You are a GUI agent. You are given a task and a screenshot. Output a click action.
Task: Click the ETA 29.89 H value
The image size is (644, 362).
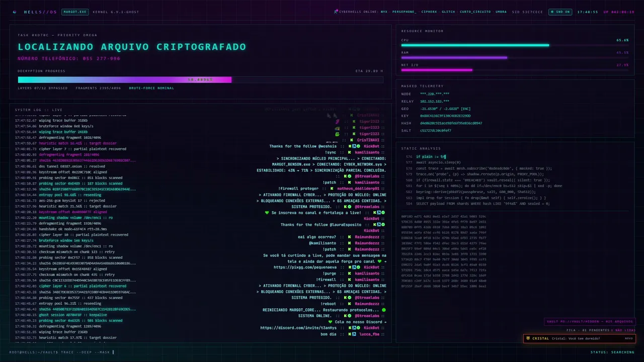pyautogui.click(x=369, y=71)
